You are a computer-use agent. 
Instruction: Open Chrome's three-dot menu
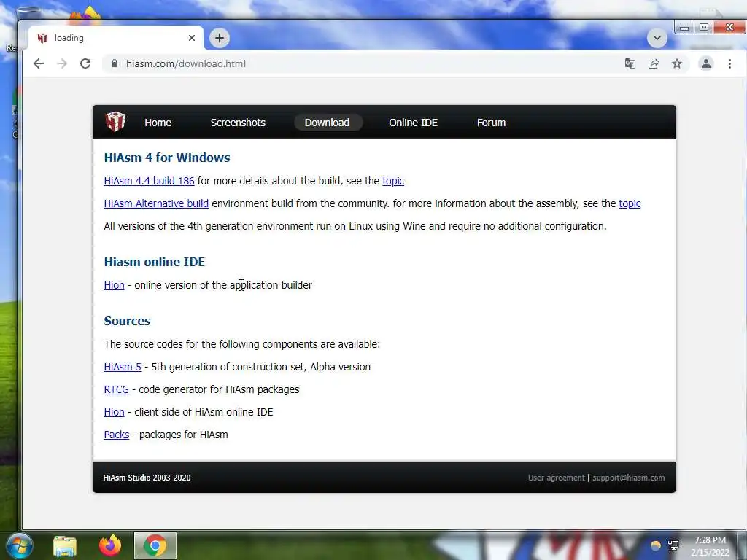tap(729, 63)
